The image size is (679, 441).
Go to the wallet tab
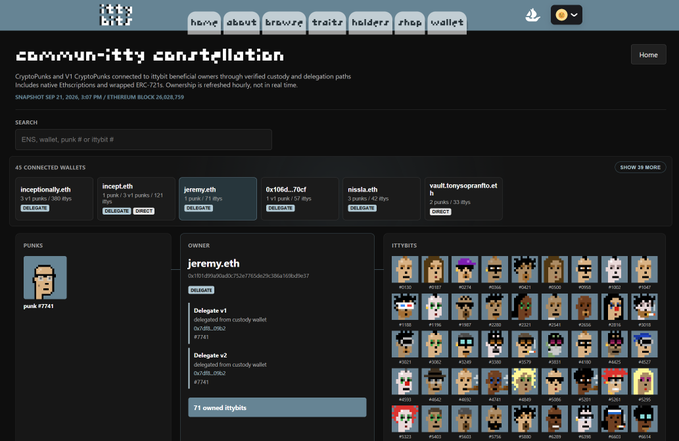447,23
